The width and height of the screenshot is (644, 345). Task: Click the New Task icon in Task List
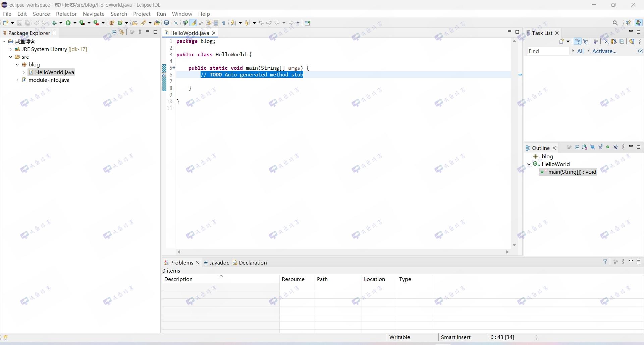561,41
